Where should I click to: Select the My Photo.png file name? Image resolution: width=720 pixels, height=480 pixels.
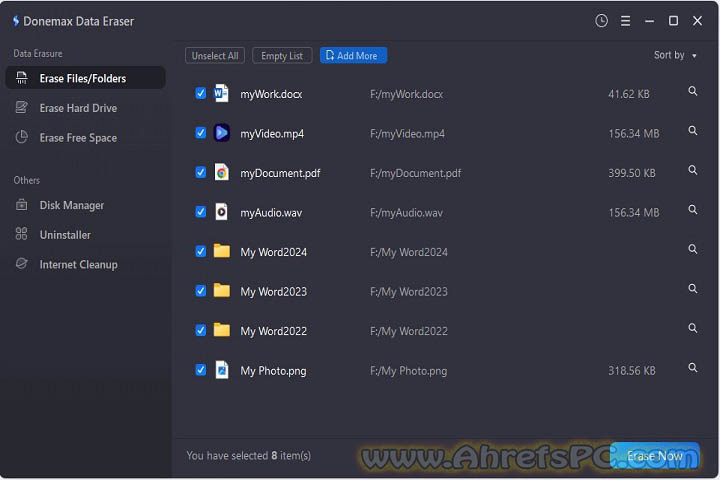[x=273, y=371]
